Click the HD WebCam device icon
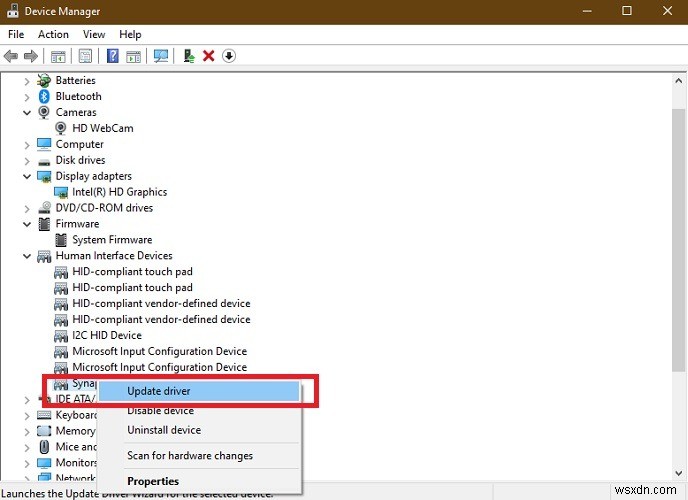This screenshot has width=688, height=500. tap(61, 128)
